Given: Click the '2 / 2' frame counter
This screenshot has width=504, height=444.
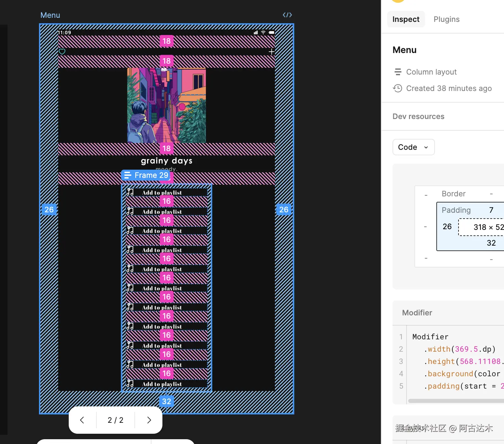Looking at the screenshot, I should pos(116,420).
